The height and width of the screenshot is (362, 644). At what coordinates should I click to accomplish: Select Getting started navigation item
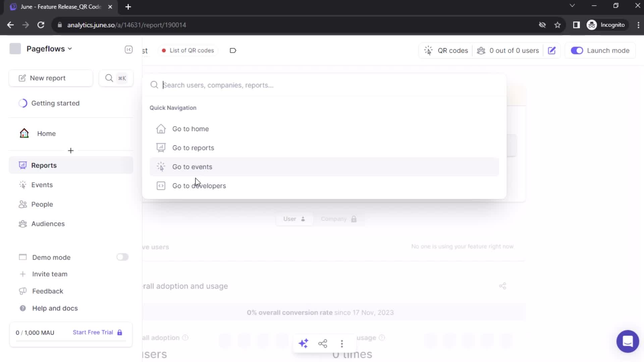[55, 103]
